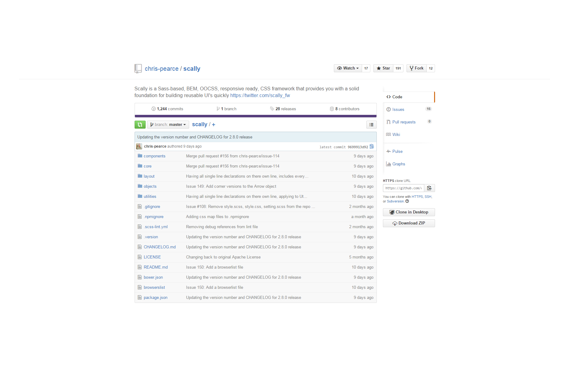Viewport: 569px width, 392px height.
Task: Open the Wiki section
Action: click(396, 135)
